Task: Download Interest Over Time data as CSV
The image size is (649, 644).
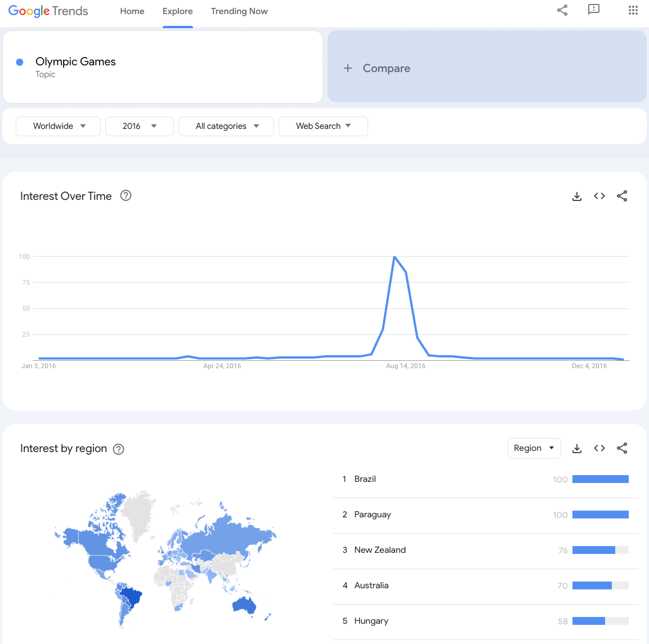Action: point(576,196)
